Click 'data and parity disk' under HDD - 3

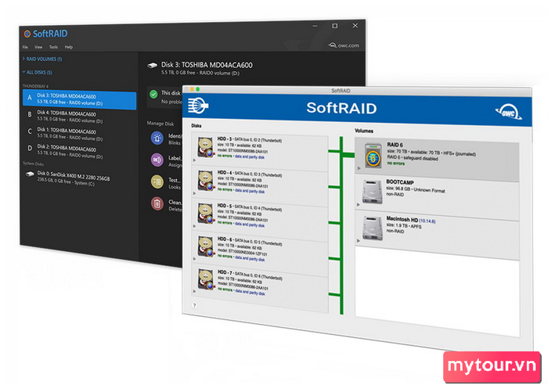(x=250, y=156)
